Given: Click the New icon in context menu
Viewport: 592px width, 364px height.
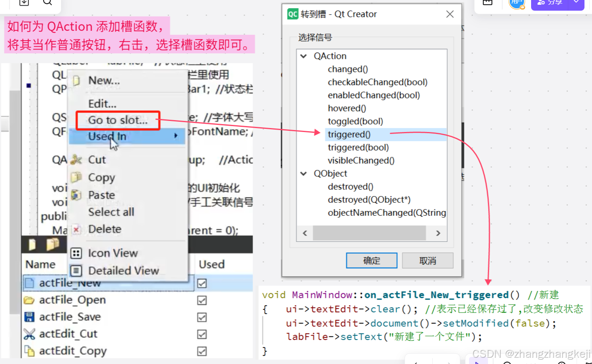Looking at the screenshot, I should [x=76, y=81].
